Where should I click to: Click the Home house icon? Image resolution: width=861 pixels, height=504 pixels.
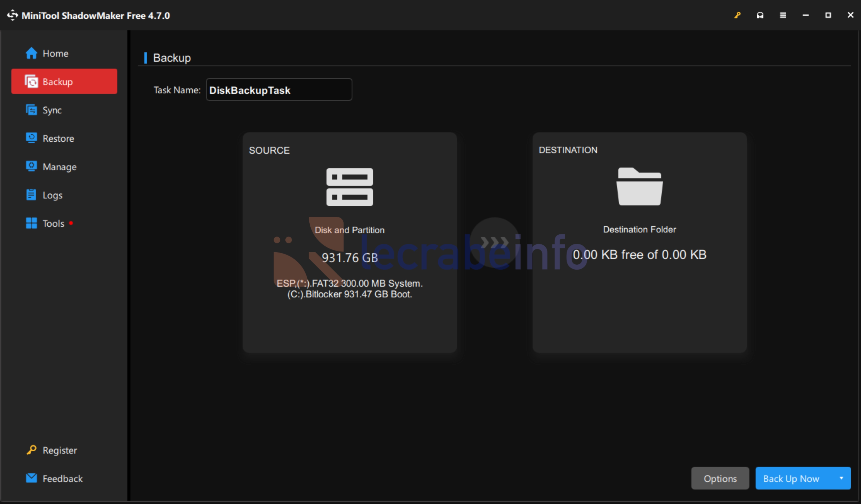click(32, 53)
